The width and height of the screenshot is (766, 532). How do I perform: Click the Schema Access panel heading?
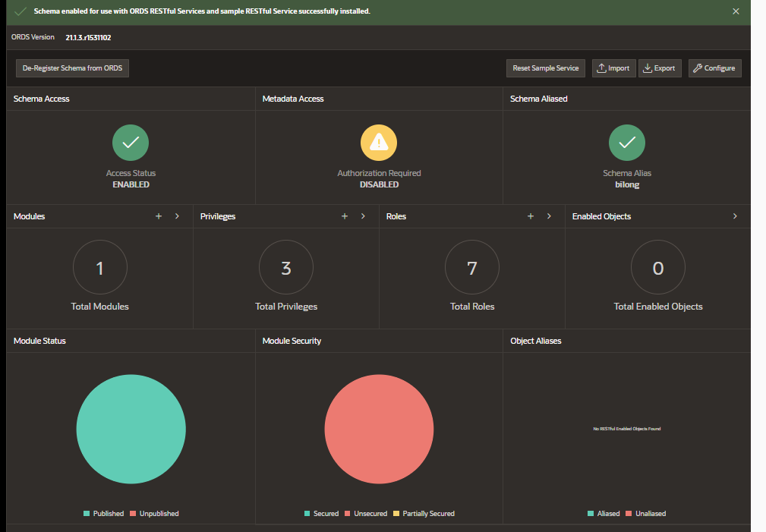pos(42,99)
